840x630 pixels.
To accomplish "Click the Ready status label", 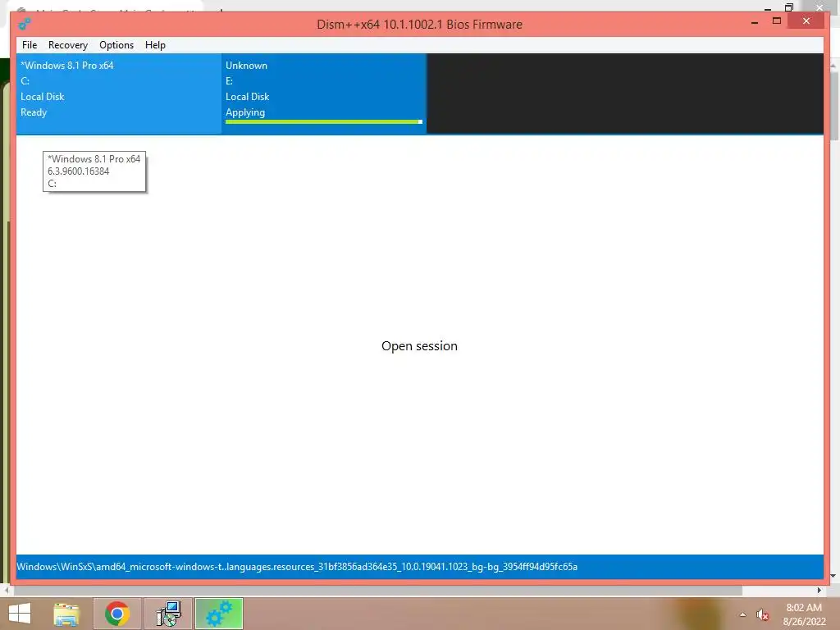I will point(34,112).
